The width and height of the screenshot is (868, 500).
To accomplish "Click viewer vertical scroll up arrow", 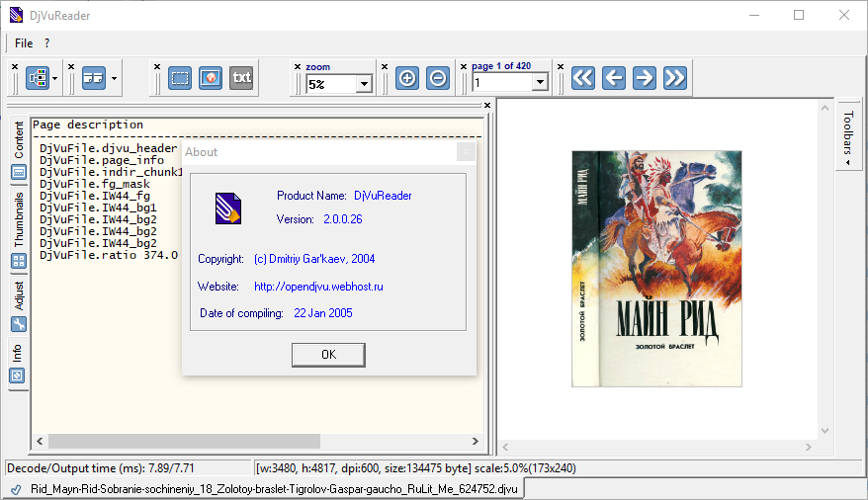I will click(825, 108).
